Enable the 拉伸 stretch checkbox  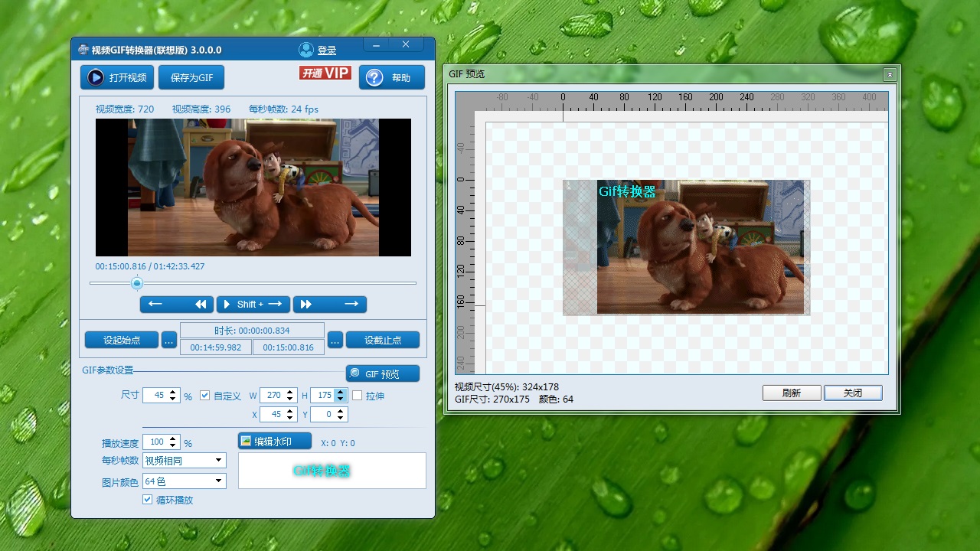[x=357, y=396]
